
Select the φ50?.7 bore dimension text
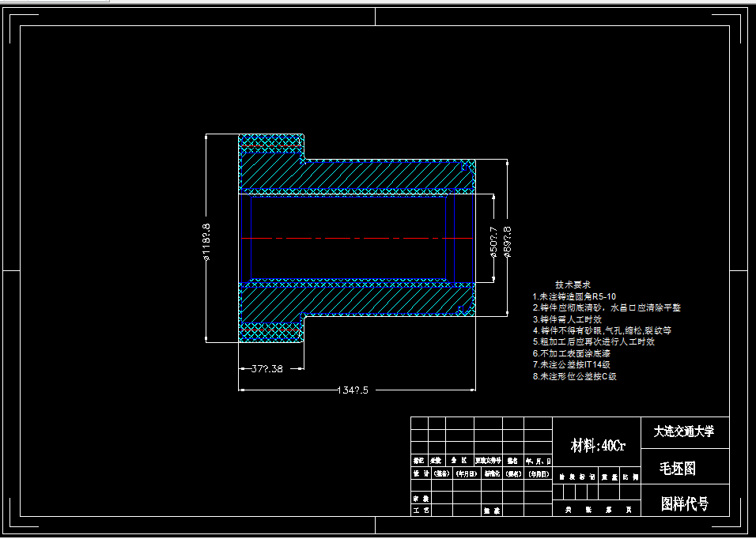493,243
